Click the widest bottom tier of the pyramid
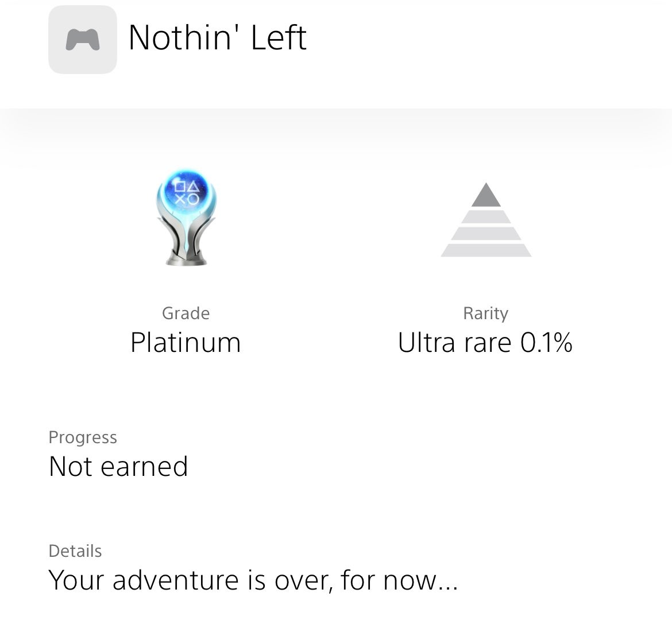 click(486, 250)
